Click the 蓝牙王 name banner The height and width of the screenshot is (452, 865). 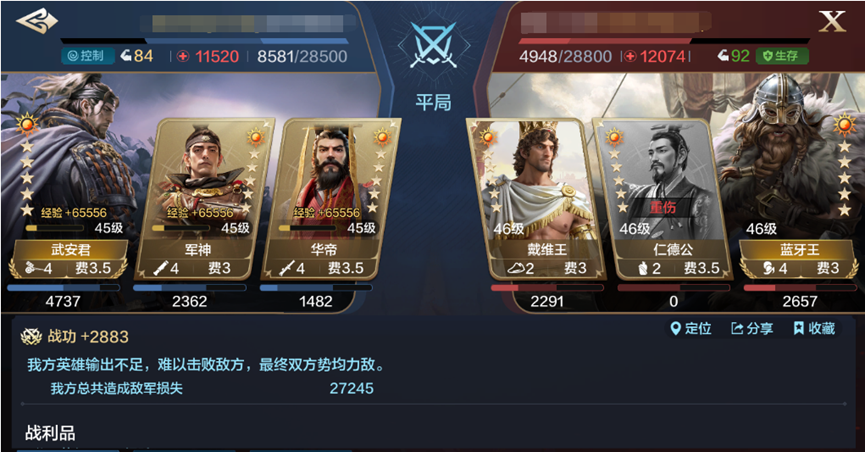[799, 249]
